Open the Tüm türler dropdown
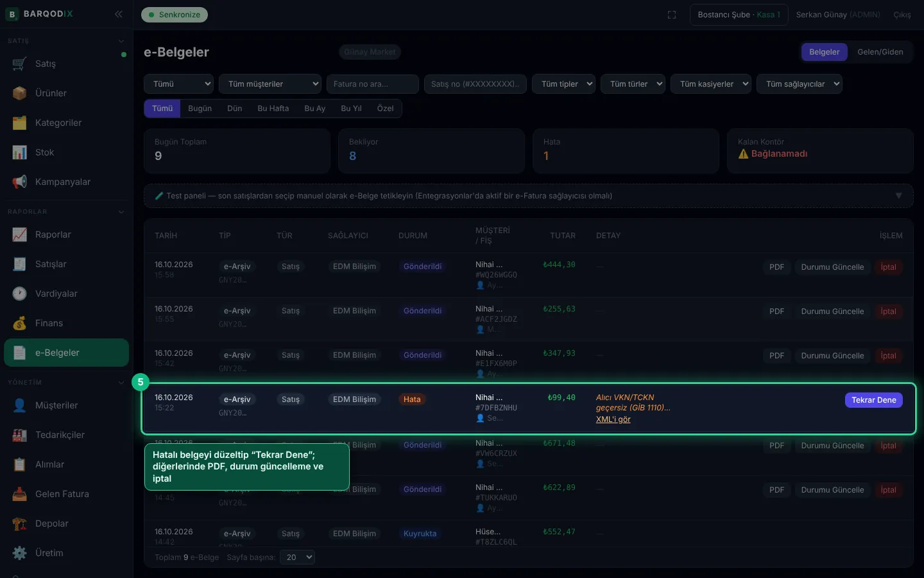The width and height of the screenshot is (924, 578). 633,84
